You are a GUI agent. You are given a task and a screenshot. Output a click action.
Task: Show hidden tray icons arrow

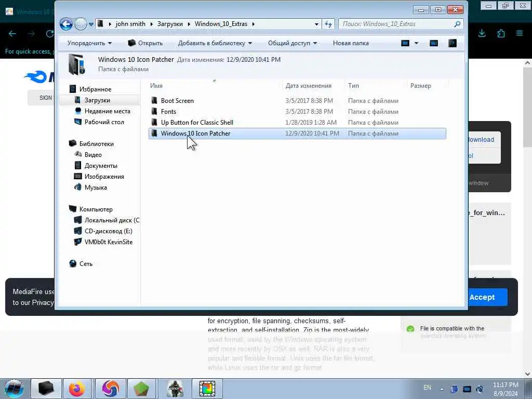pyautogui.click(x=442, y=389)
